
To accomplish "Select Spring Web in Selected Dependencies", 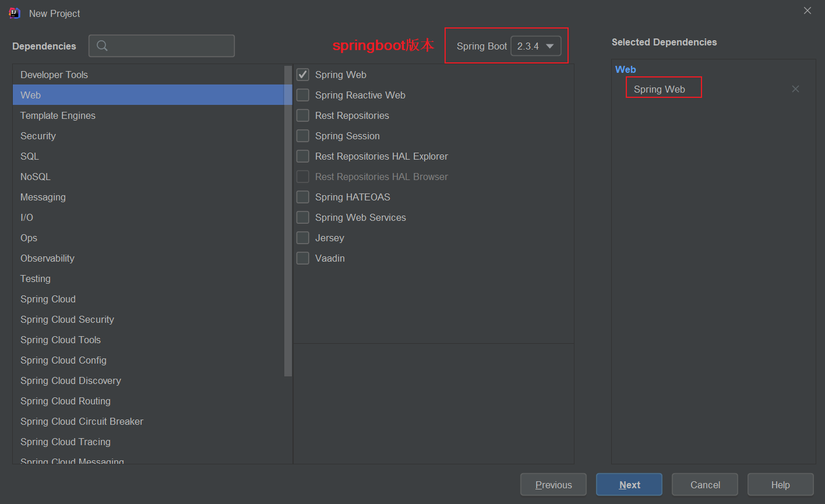I will point(660,89).
